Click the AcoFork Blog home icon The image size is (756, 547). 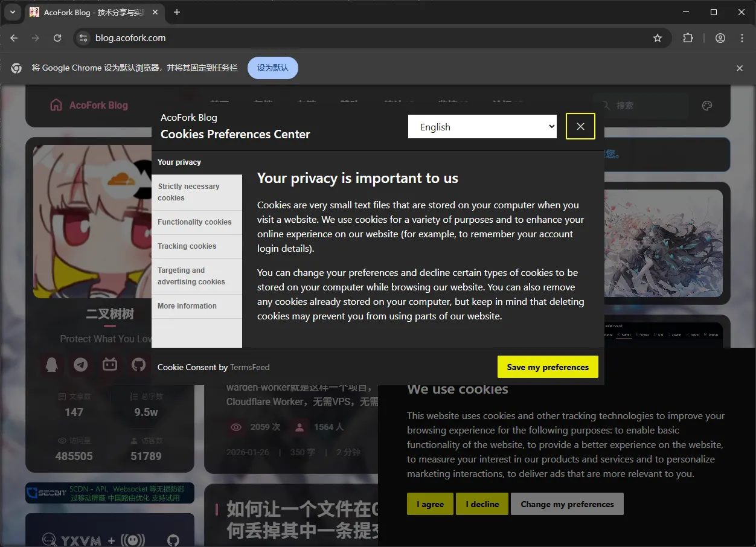click(56, 105)
